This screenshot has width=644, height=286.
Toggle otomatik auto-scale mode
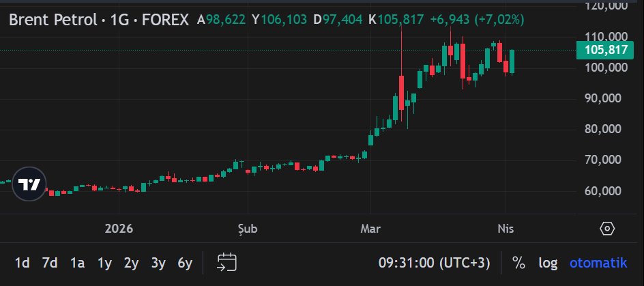coord(598,263)
